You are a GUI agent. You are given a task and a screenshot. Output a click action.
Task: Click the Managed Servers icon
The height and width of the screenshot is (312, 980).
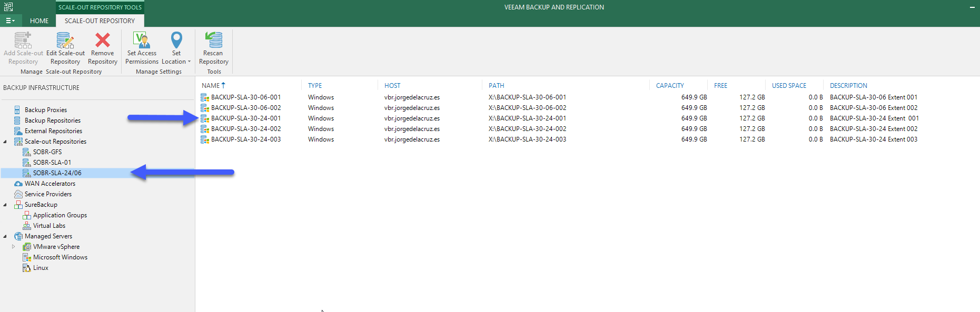pyautogui.click(x=18, y=236)
